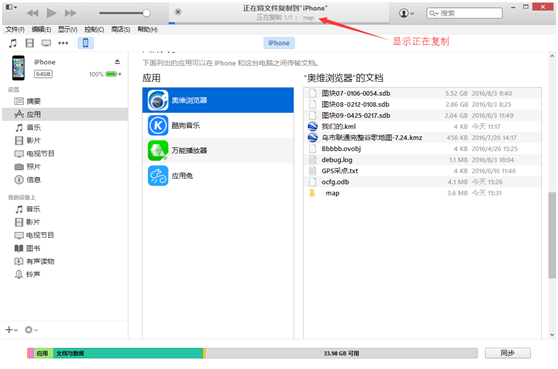The width and height of the screenshot is (558, 369).
Task: Select the 应用兔 app
Action: (x=218, y=176)
